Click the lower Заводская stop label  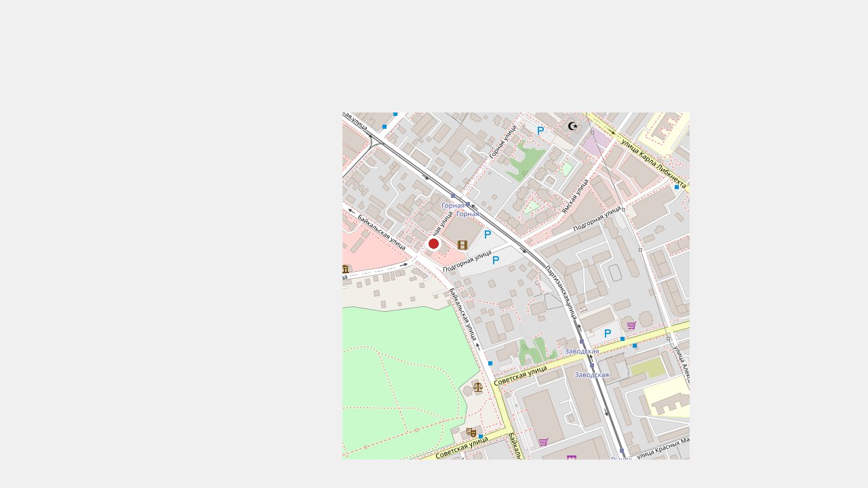click(592, 375)
